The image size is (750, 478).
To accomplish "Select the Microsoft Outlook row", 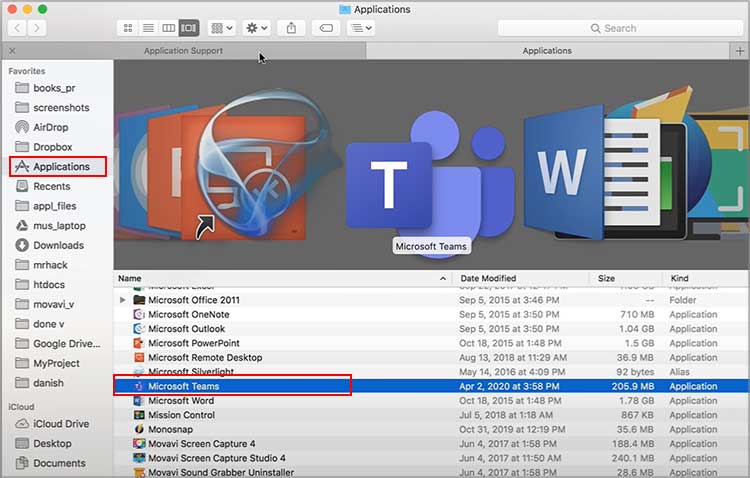I will point(431,329).
